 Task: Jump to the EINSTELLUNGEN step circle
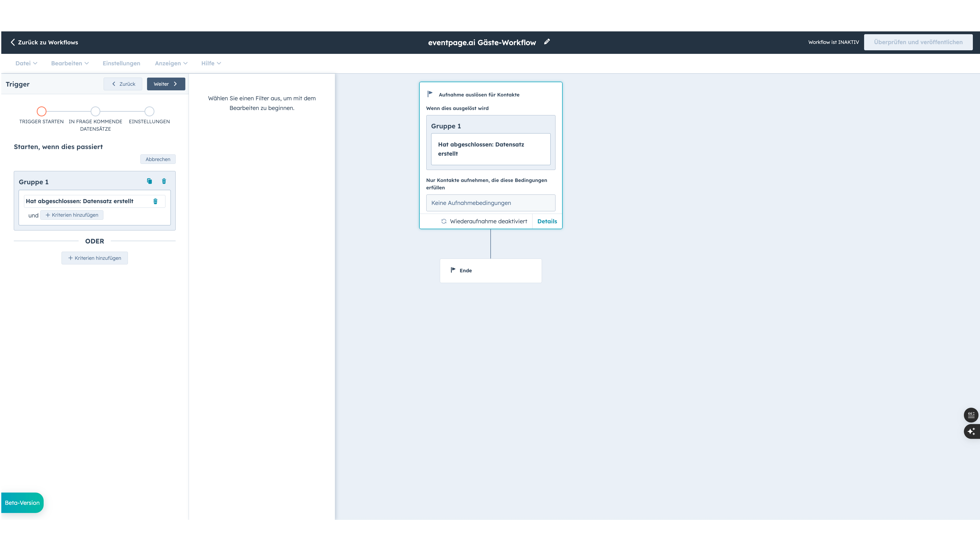(x=149, y=112)
